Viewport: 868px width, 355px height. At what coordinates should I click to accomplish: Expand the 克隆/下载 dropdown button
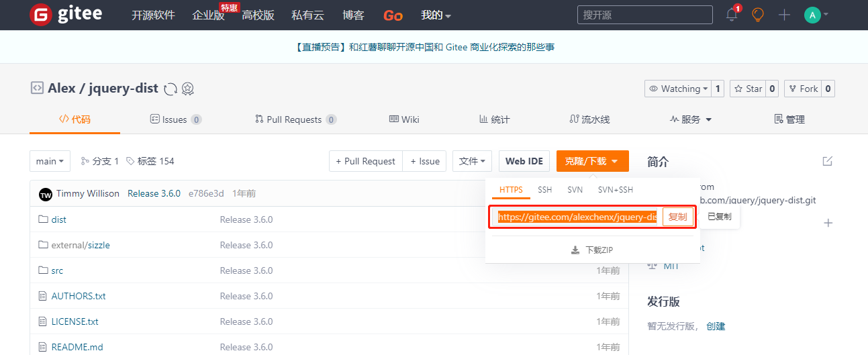[593, 161]
